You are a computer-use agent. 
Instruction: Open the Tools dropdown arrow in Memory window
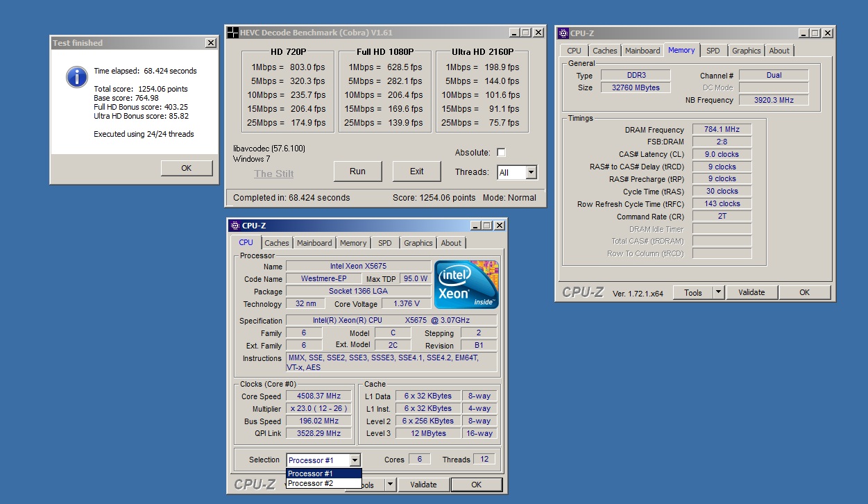pyautogui.click(x=718, y=292)
